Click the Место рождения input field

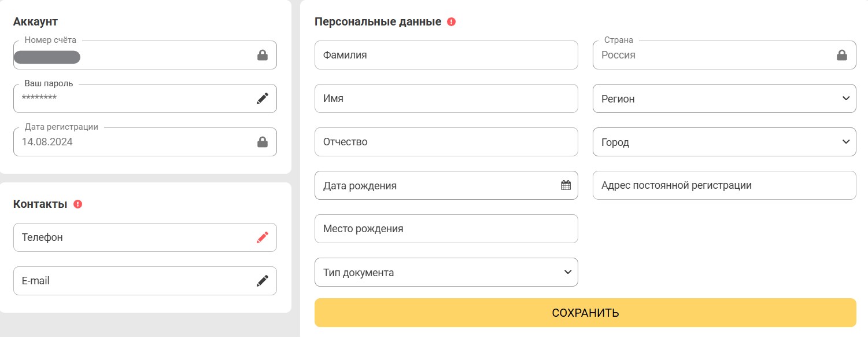pos(446,228)
